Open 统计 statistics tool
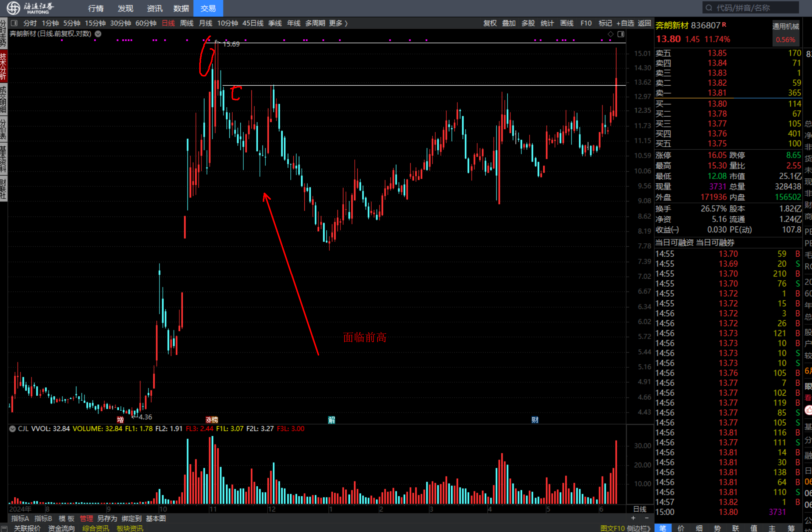The image size is (812, 532). (547, 23)
